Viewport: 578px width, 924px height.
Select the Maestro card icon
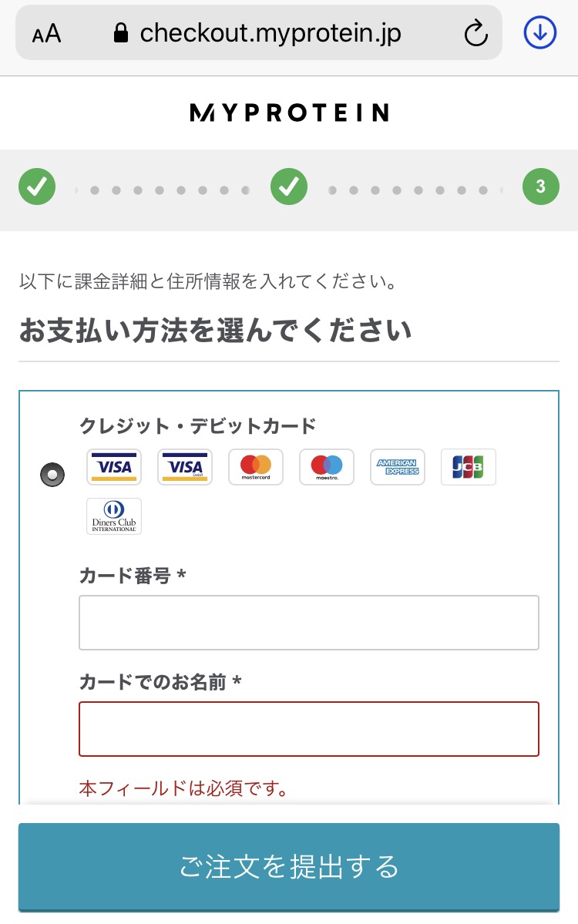[327, 467]
